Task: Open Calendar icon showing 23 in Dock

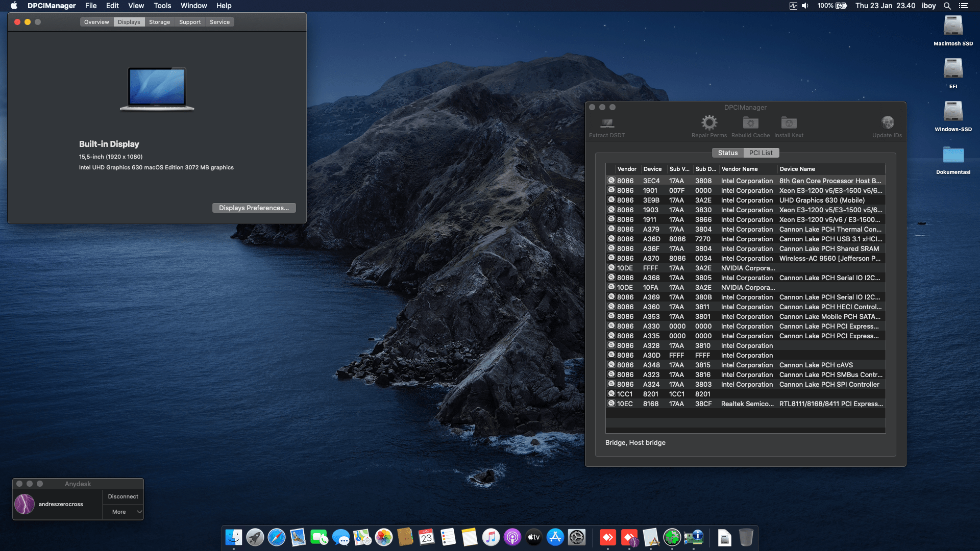Action: tap(427, 537)
